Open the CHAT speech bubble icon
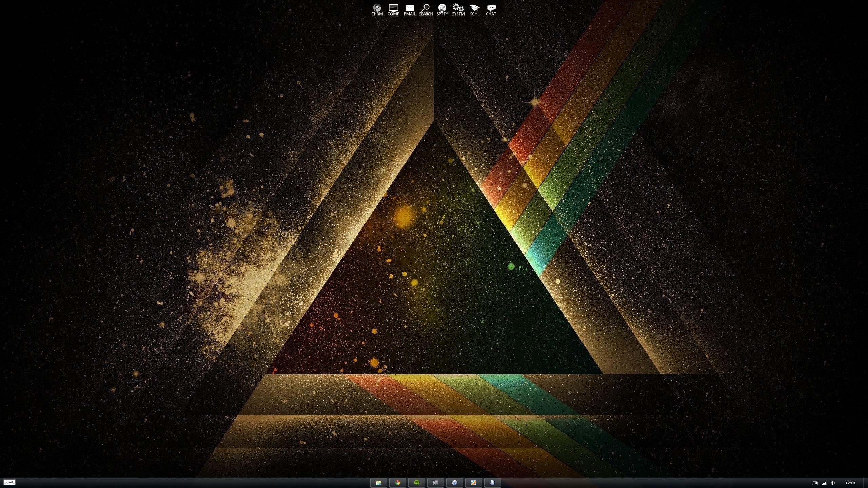Viewport: 868px width, 488px height. 491,9
